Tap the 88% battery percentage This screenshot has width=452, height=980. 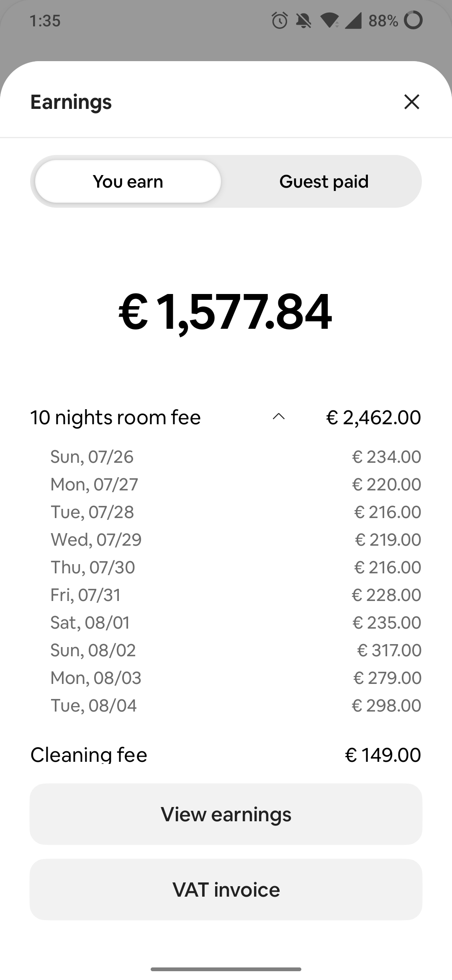pyautogui.click(x=383, y=21)
